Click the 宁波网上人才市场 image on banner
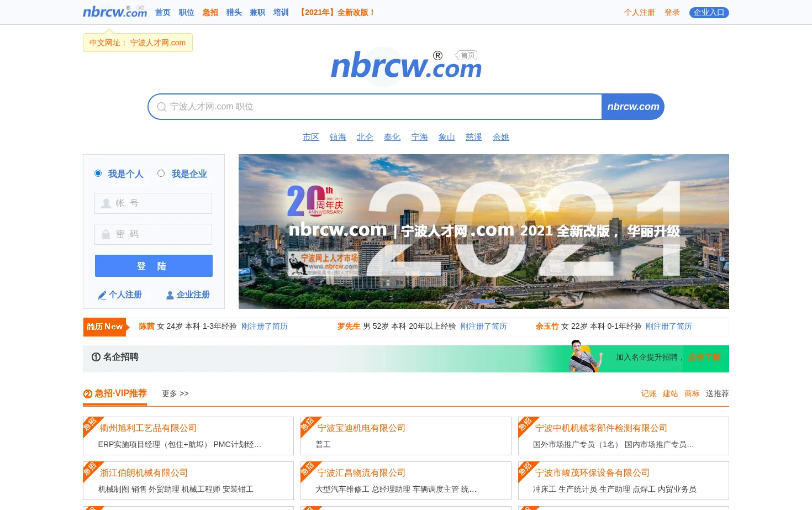Screen dimensions: 812x510 (324, 264)
